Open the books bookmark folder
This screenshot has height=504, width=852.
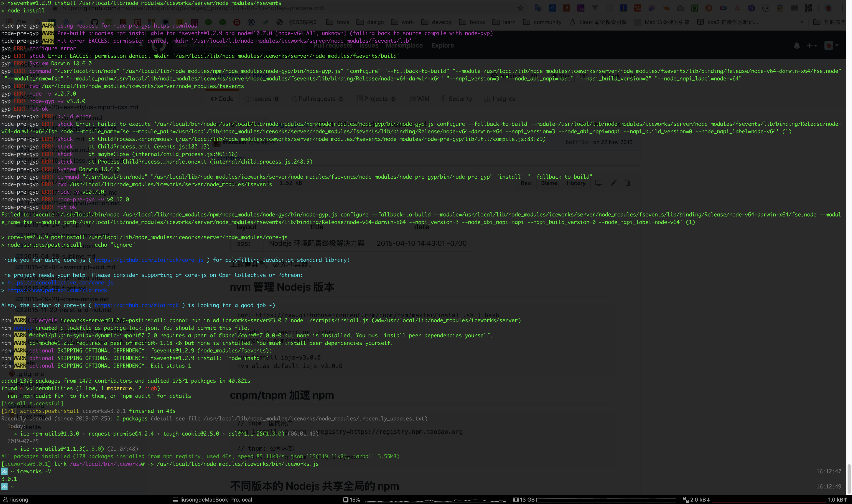(472, 22)
